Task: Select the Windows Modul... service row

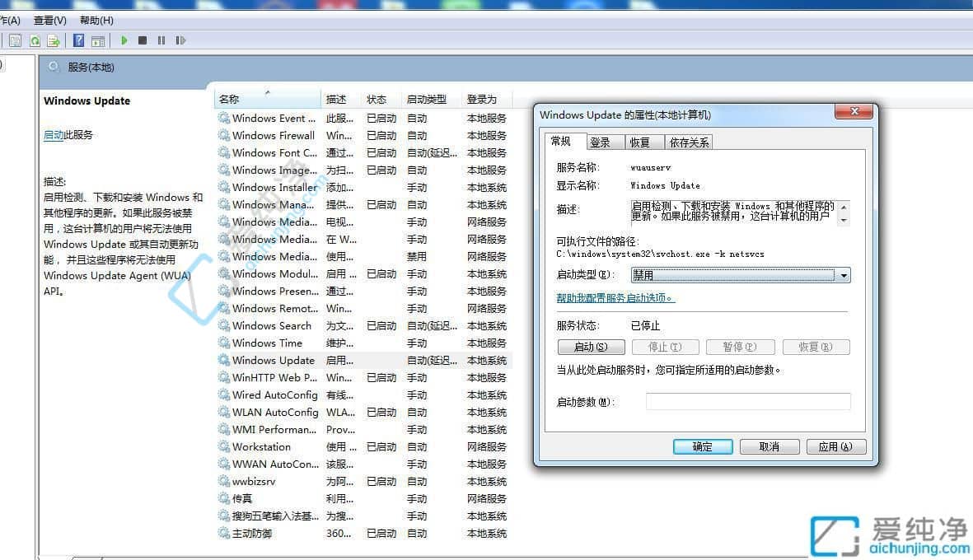Action: click(x=363, y=273)
